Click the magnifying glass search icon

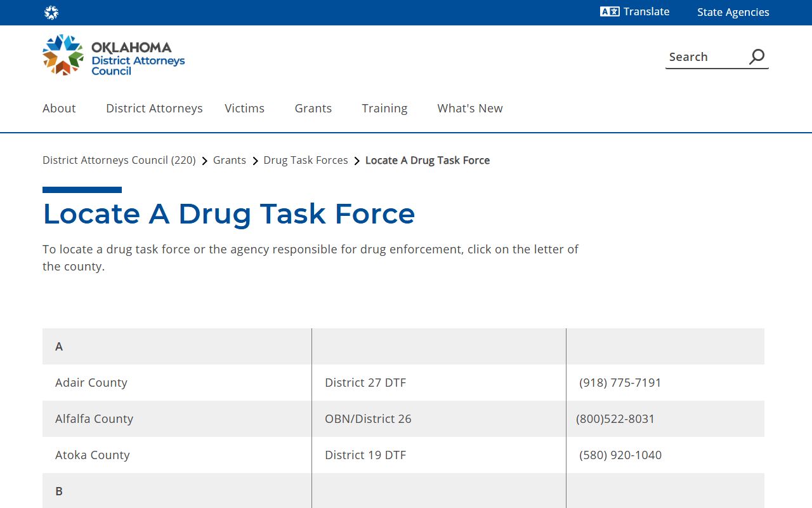tap(757, 57)
